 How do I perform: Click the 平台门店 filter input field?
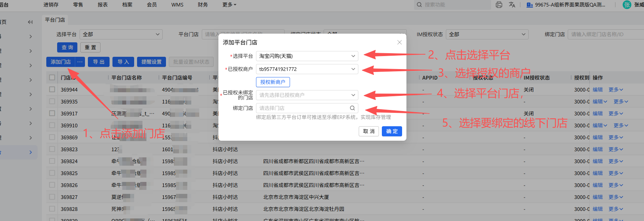[x=243, y=34]
